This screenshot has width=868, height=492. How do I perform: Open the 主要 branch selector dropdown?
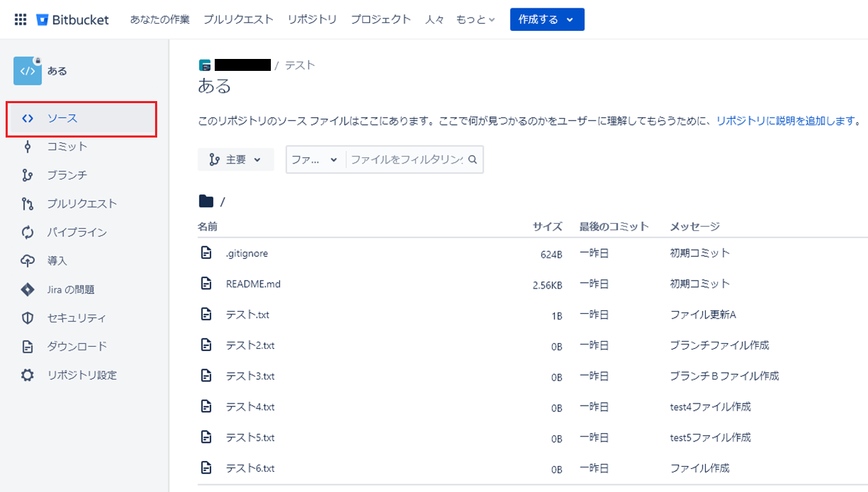(236, 159)
